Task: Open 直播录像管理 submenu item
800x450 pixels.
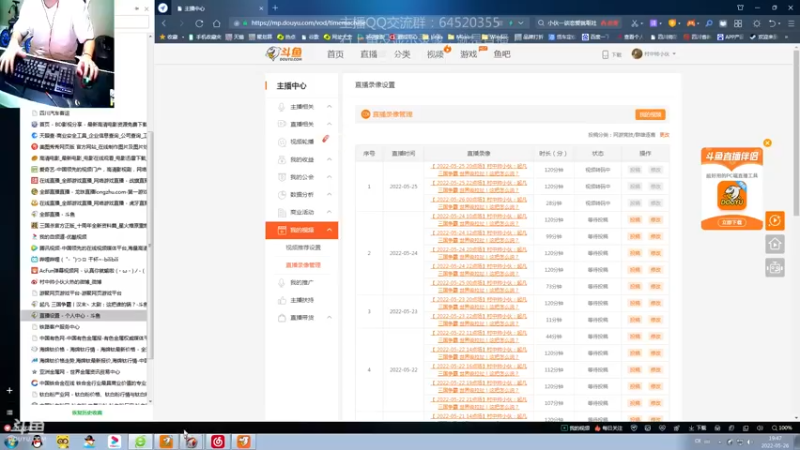Action: point(303,265)
